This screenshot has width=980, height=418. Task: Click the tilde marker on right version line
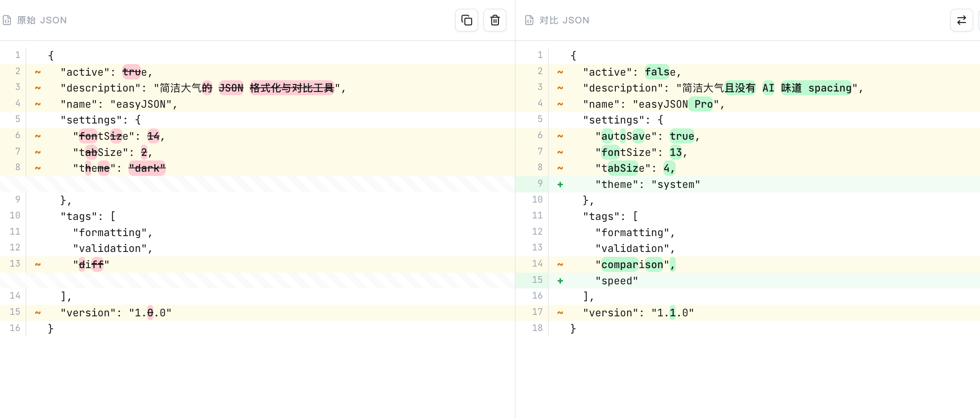point(560,313)
